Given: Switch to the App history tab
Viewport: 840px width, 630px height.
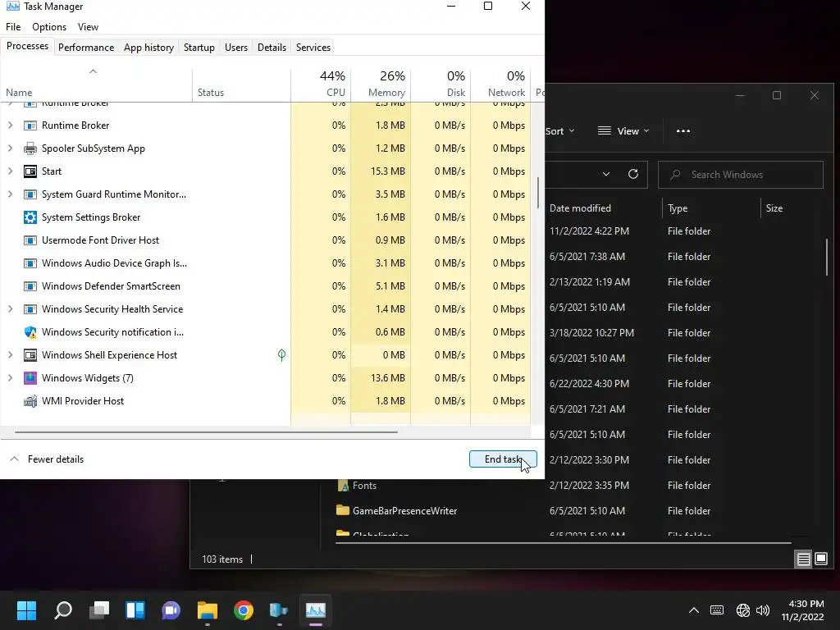Looking at the screenshot, I should pos(149,47).
